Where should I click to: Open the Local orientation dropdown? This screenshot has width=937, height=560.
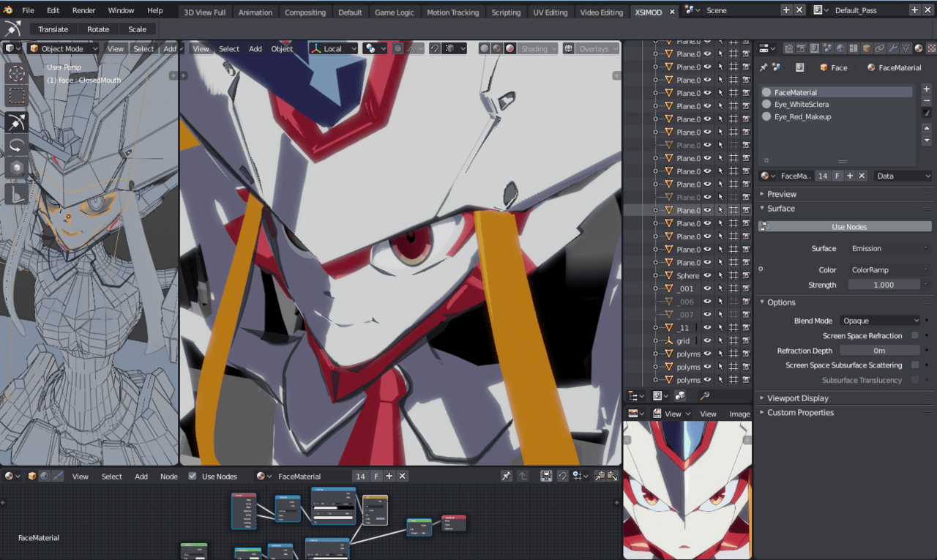(333, 49)
